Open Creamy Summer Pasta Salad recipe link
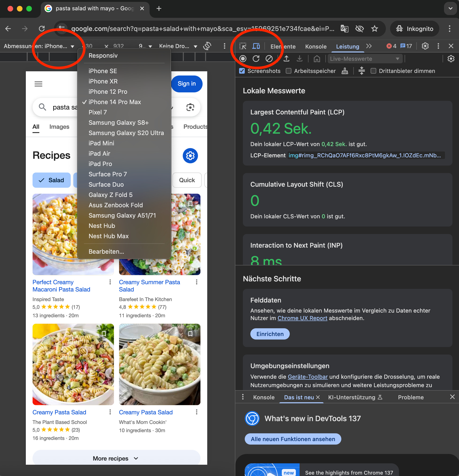Image resolution: width=459 pixels, height=476 pixels. (x=149, y=286)
